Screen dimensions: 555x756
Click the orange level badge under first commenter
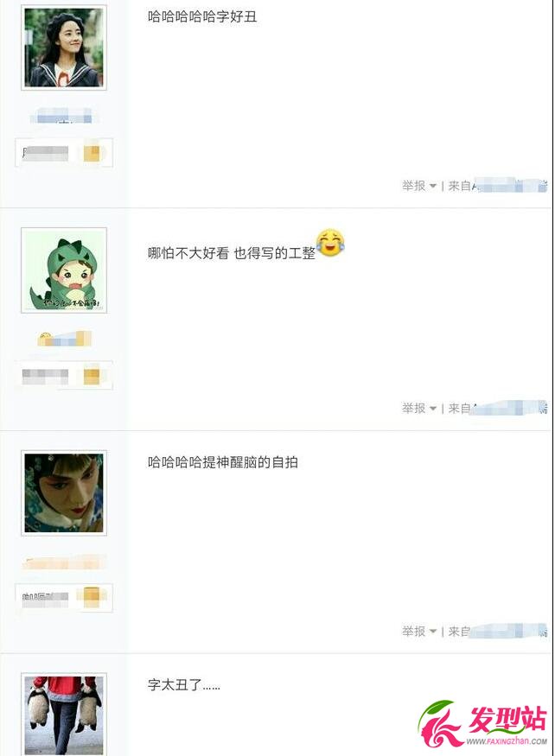(x=92, y=153)
